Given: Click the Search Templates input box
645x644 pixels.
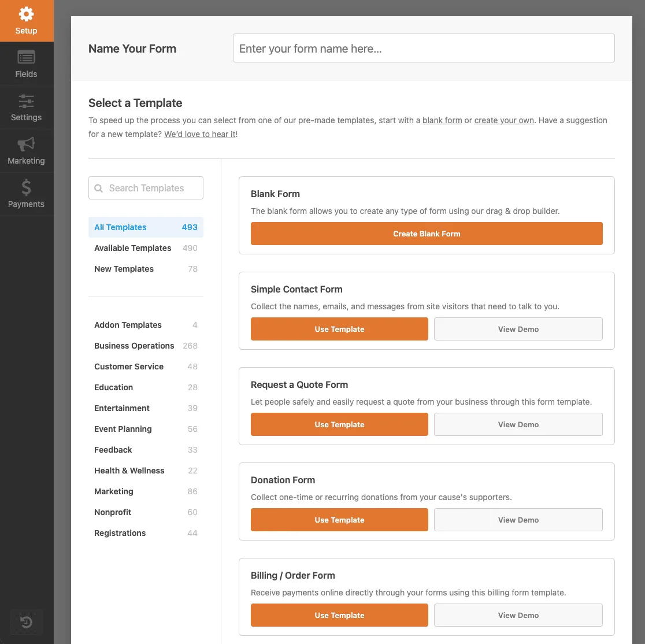Looking at the screenshot, I should click(x=146, y=188).
